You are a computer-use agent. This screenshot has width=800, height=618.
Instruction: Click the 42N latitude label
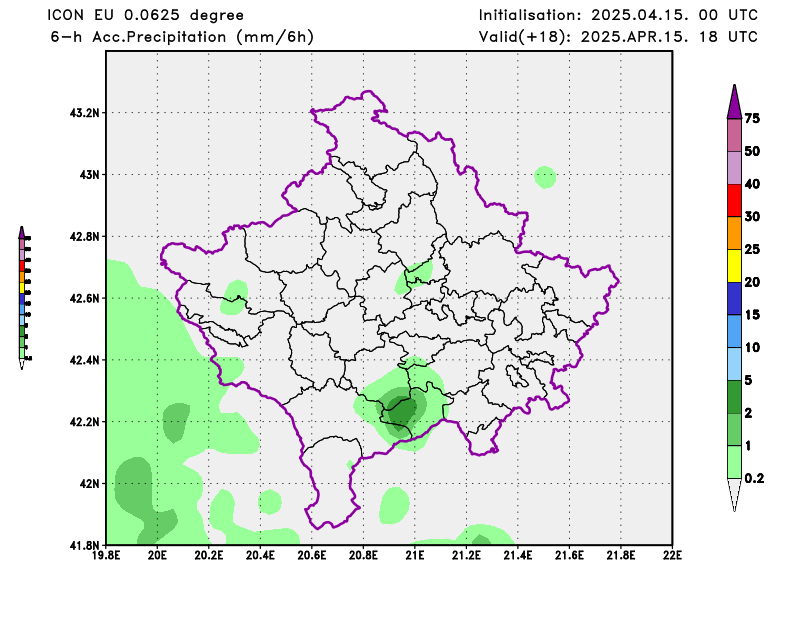tap(90, 484)
